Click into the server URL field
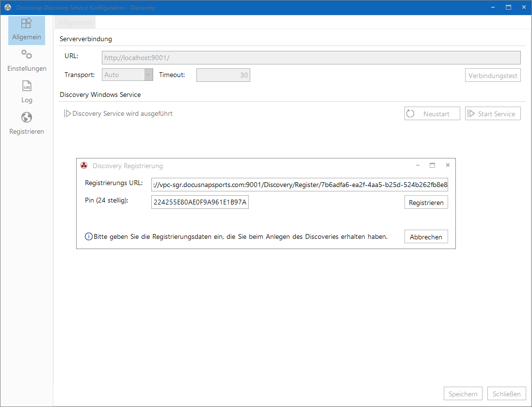Viewport: 532px width, 407px height. coord(311,58)
